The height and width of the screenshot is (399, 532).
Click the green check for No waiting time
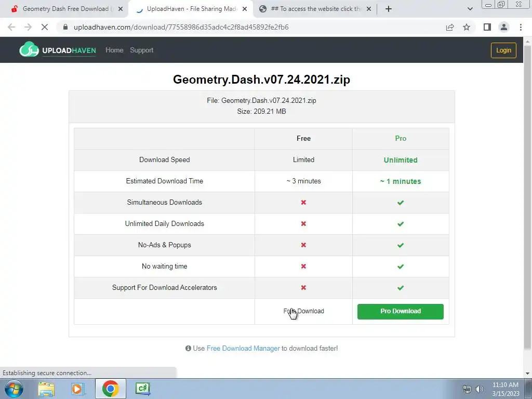(401, 267)
